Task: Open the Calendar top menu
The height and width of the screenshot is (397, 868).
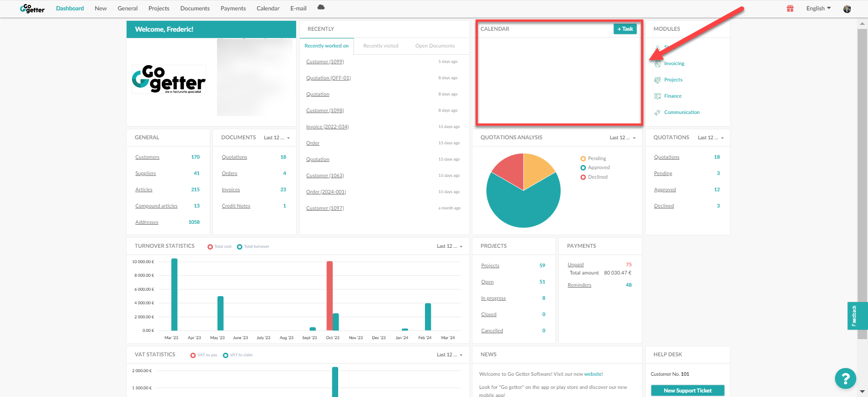Action: coord(268,9)
